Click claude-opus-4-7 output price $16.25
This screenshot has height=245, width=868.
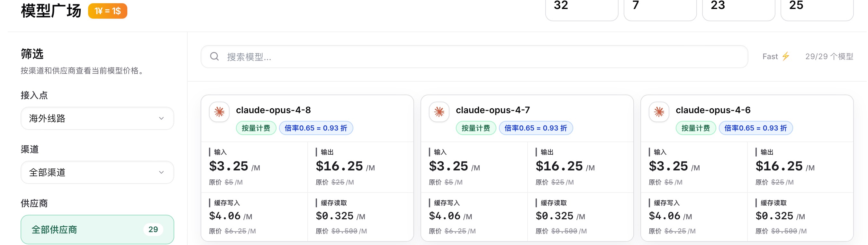[559, 166]
